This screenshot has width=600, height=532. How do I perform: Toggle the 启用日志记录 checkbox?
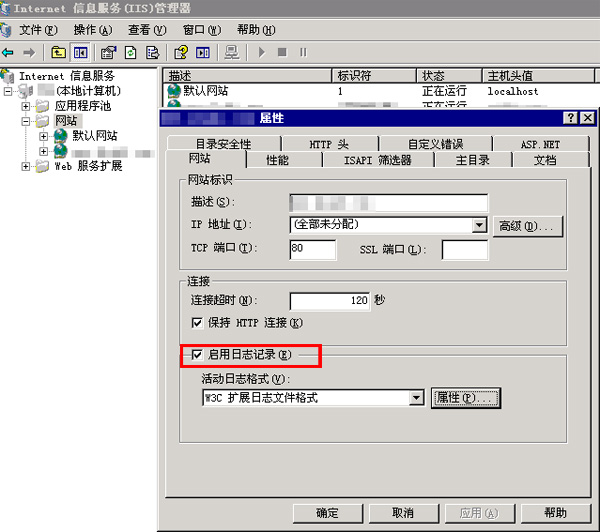pos(197,354)
